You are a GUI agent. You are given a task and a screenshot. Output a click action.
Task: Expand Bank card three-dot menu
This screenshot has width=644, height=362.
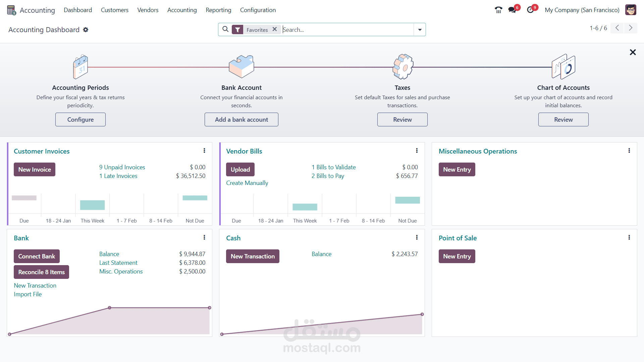click(x=204, y=238)
